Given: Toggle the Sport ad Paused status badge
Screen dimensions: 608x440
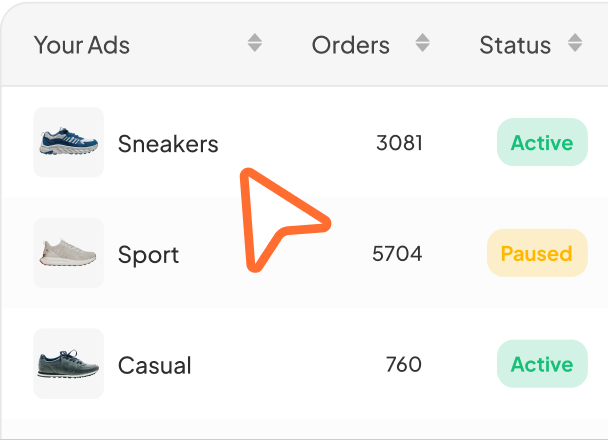Looking at the screenshot, I should [x=536, y=254].
